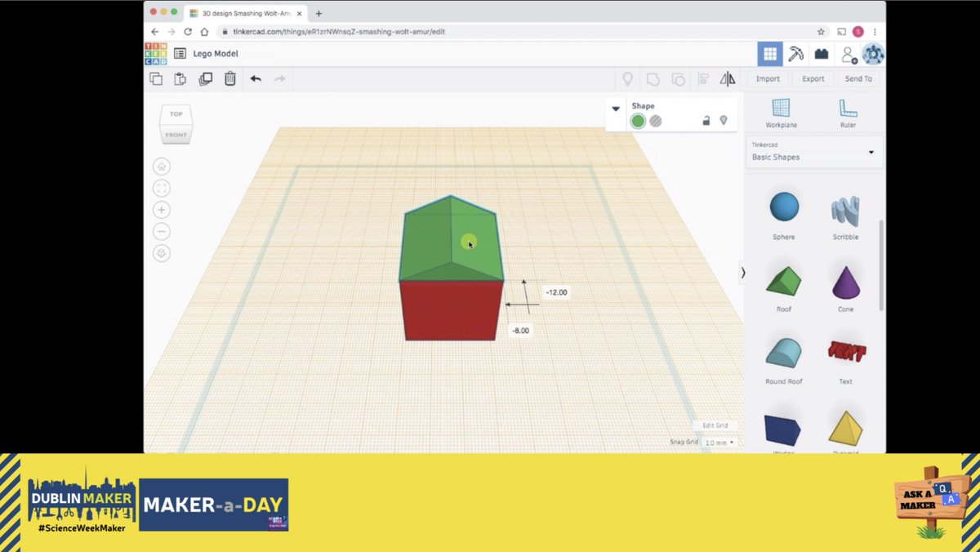Collapse the Shape inspector panel arrow

pyautogui.click(x=616, y=109)
